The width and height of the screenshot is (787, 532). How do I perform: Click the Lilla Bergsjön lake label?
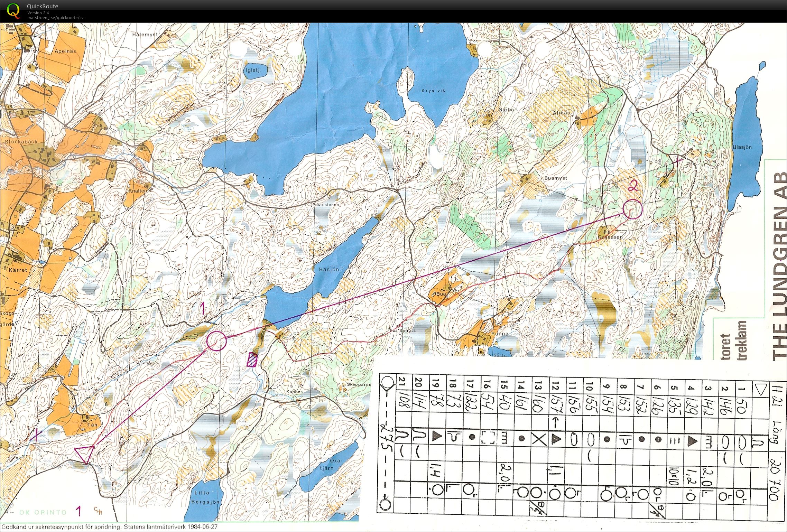(x=205, y=497)
